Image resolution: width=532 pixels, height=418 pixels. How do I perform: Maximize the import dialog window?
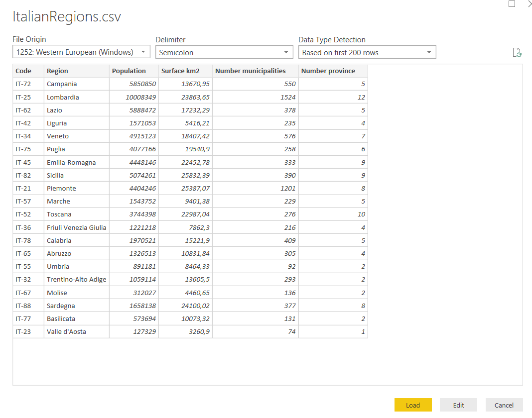tap(512, 4)
